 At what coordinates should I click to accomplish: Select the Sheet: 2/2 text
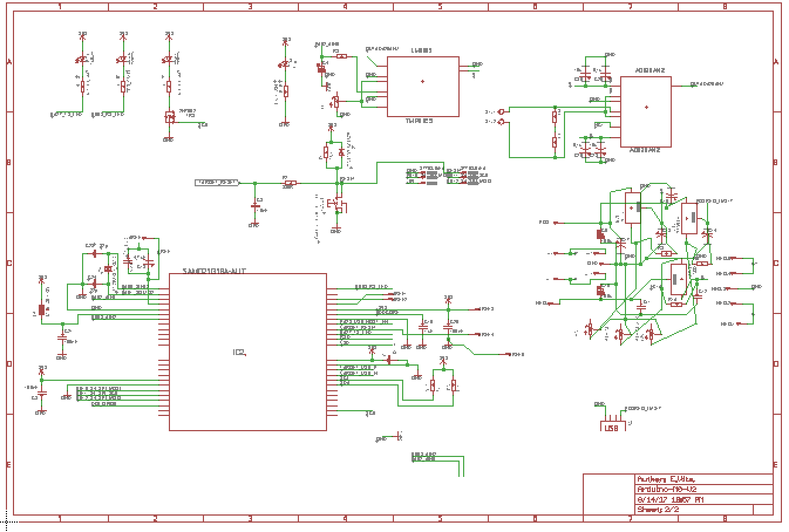(x=658, y=510)
